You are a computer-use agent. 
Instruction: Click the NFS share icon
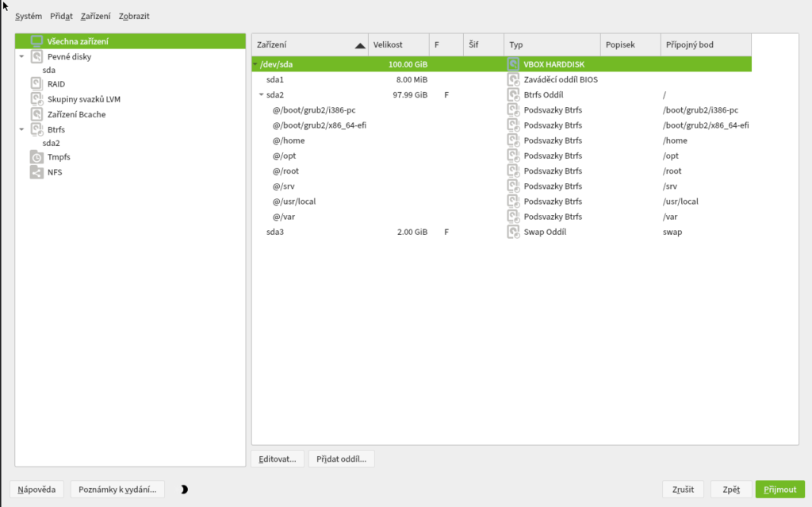[x=36, y=172]
